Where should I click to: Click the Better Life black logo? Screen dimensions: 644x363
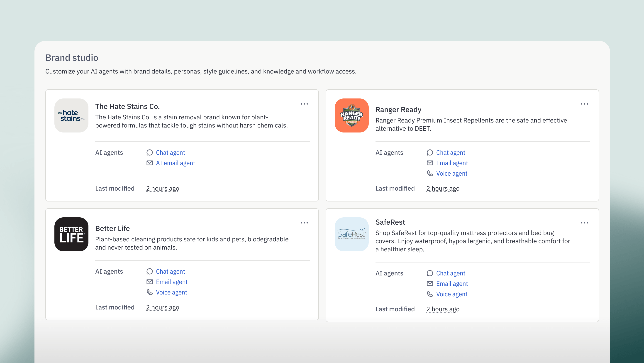pos(71,234)
